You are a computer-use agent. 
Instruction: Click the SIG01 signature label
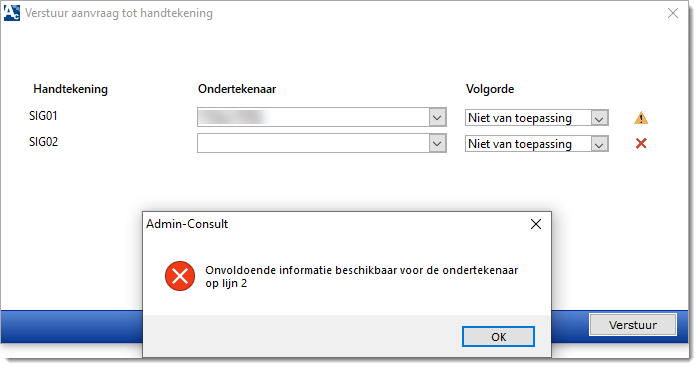click(x=43, y=116)
